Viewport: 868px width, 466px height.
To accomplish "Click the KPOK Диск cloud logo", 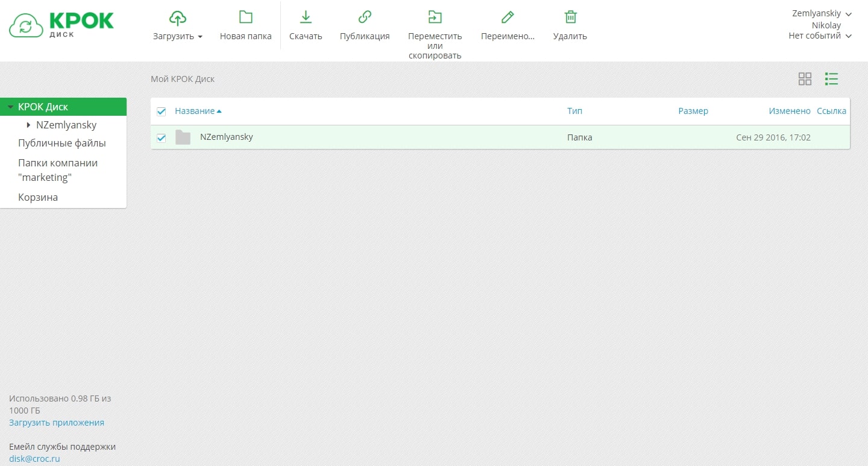I will [x=61, y=25].
